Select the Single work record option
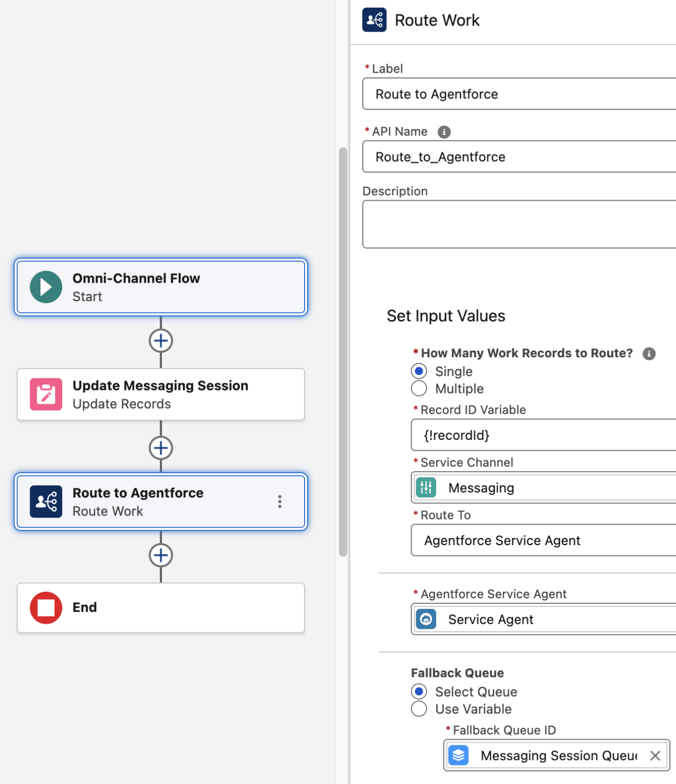The height and width of the screenshot is (784, 676). [x=419, y=371]
